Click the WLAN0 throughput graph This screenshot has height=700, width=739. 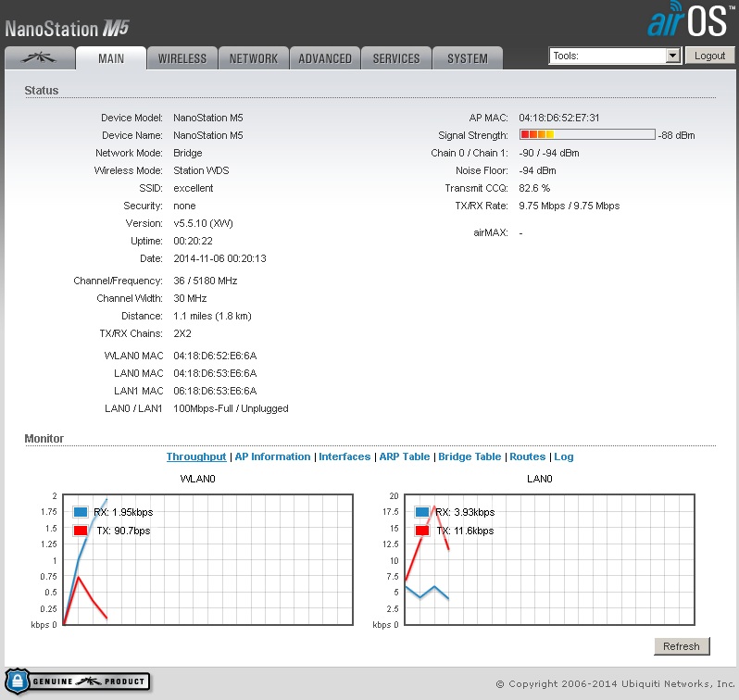pos(207,559)
